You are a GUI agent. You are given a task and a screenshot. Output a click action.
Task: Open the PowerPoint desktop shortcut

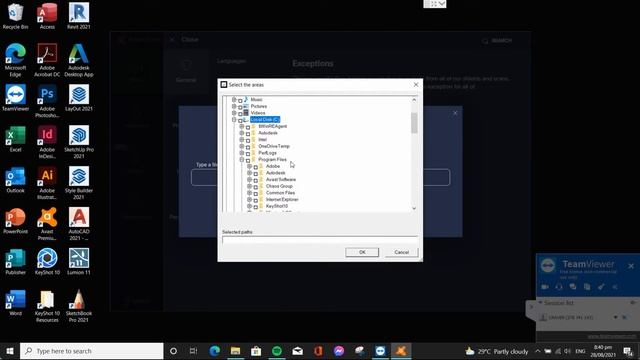[x=16, y=220]
